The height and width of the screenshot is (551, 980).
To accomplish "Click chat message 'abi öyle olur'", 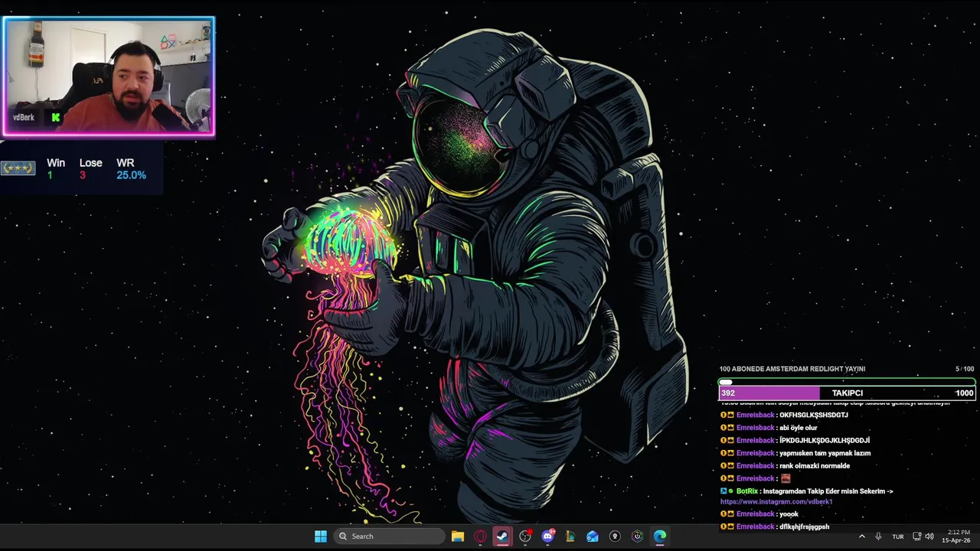I will point(798,428).
